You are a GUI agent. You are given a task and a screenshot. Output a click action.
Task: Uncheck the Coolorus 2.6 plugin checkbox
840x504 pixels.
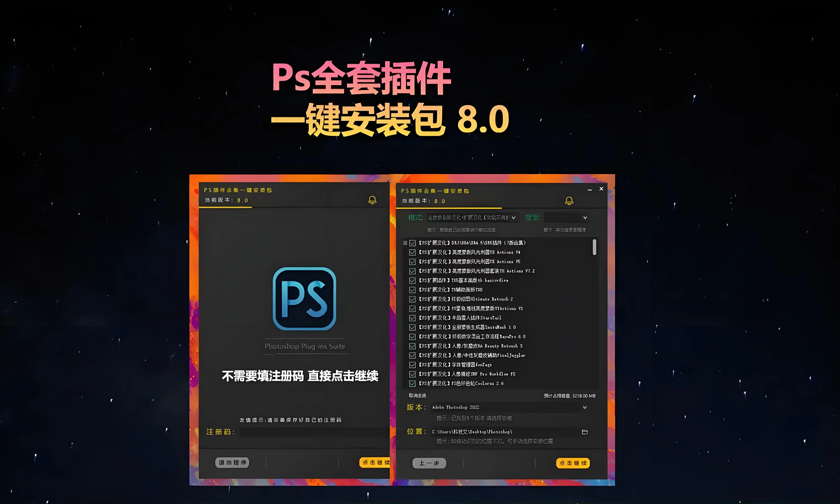click(x=412, y=383)
